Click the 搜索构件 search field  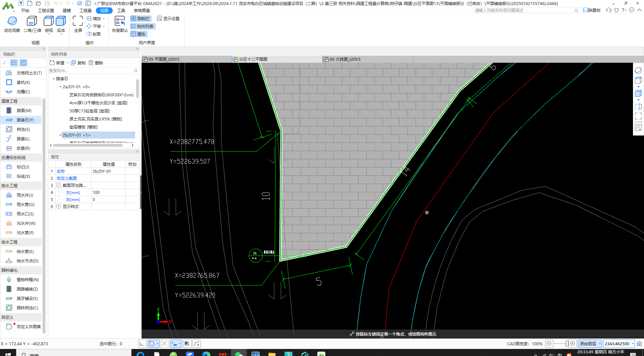[x=93, y=70]
